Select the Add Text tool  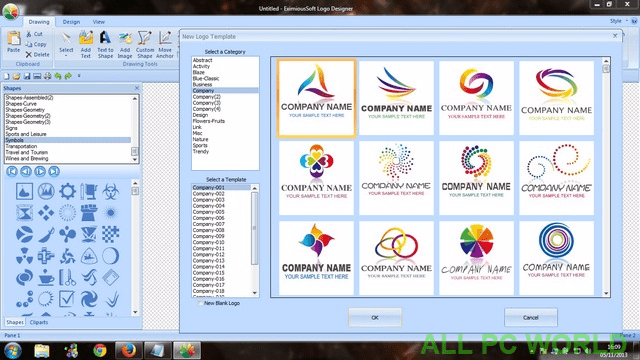[86, 44]
